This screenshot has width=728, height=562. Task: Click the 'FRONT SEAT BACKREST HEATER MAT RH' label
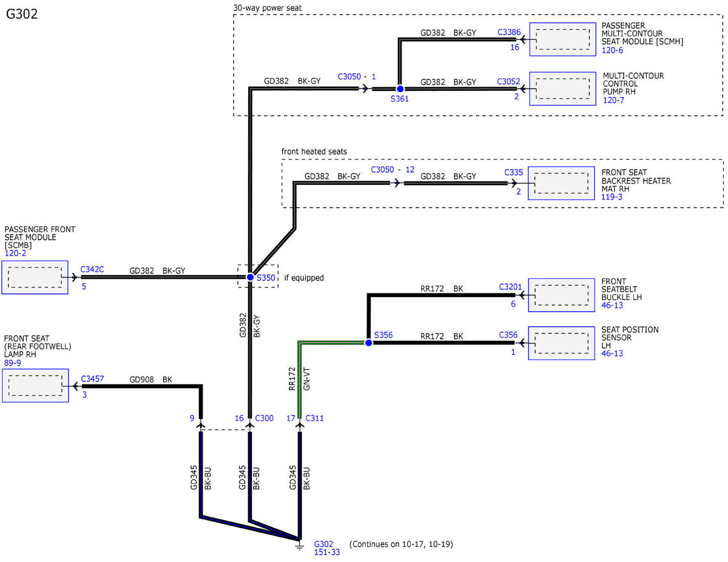(x=636, y=181)
